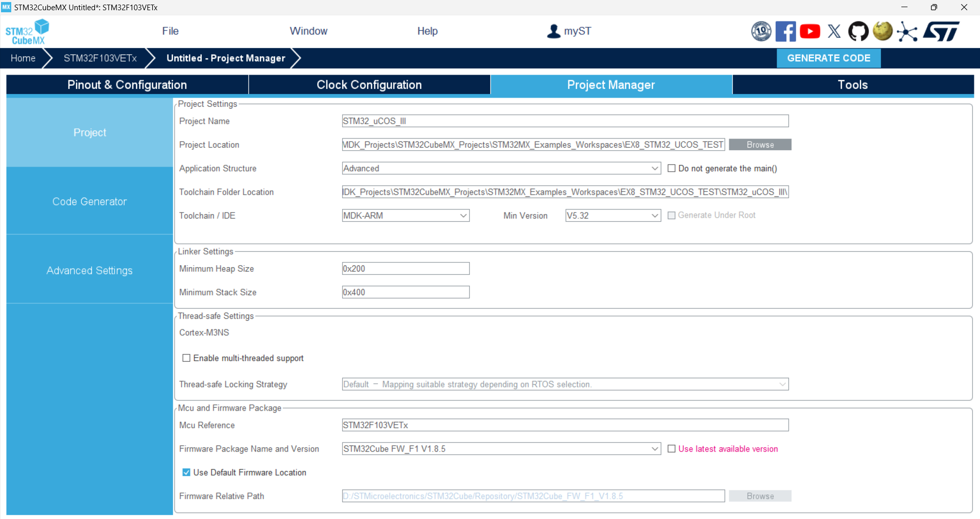
Task: Enable multi-threaded support checkbox
Action: coord(186,358)
